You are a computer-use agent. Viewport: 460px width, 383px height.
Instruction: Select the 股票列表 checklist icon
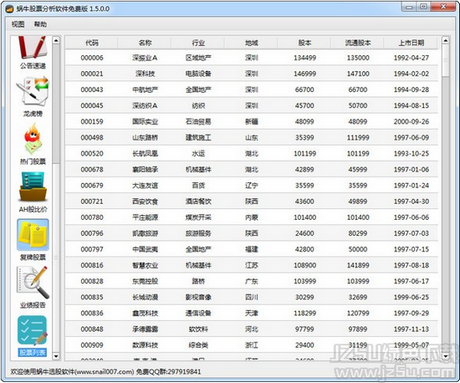[33, 330]
